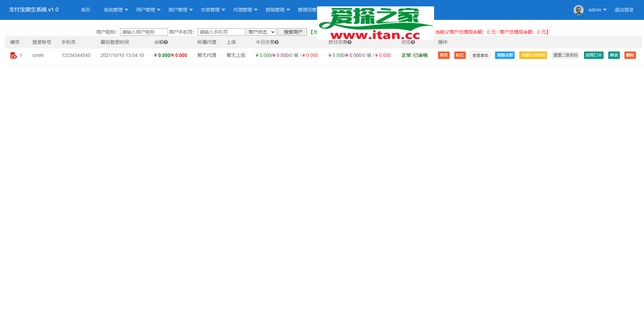
Task: Click the admin avatar icon
Action: coord(578,10)
